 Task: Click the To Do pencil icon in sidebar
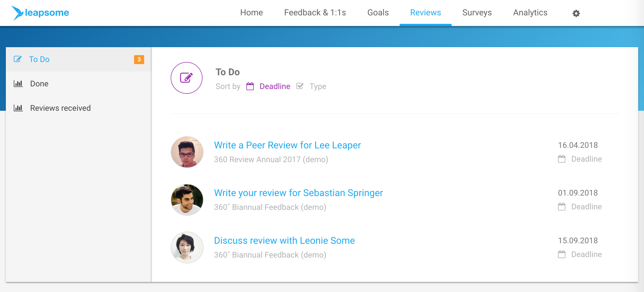point(18,59)
